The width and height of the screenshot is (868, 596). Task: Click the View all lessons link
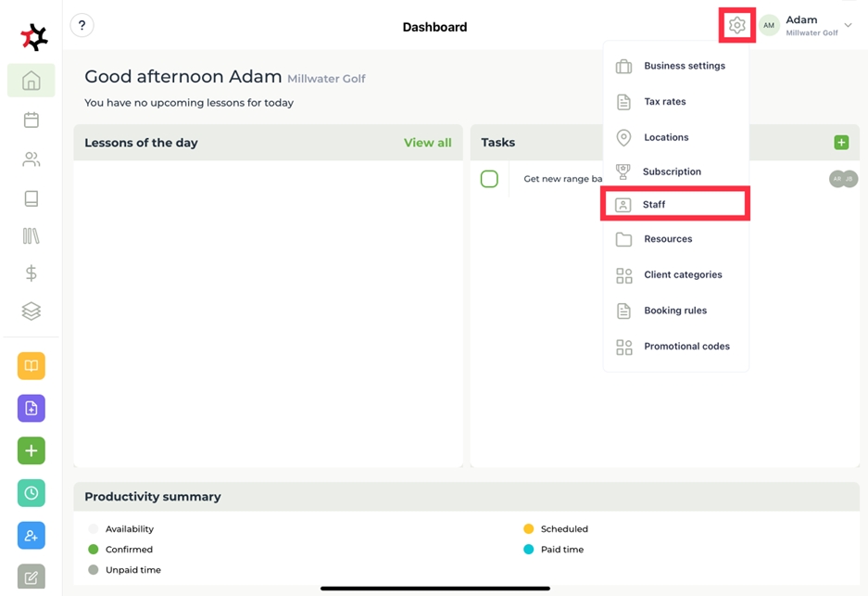427,143
